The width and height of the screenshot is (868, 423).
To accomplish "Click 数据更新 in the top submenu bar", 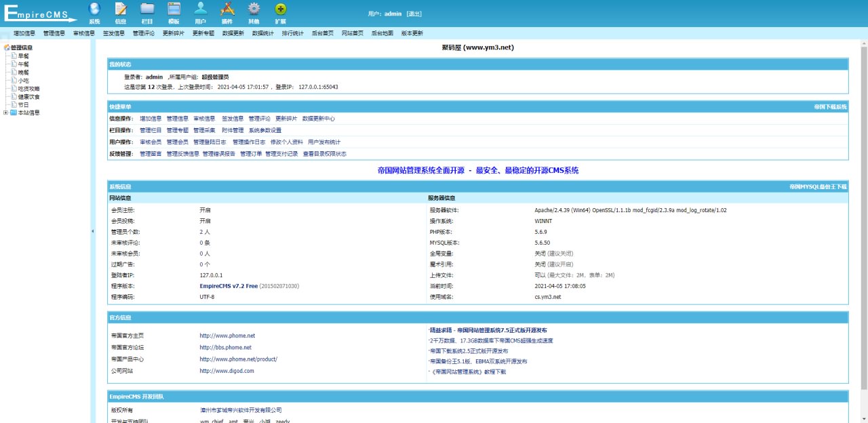I will [x=233, y=33].
